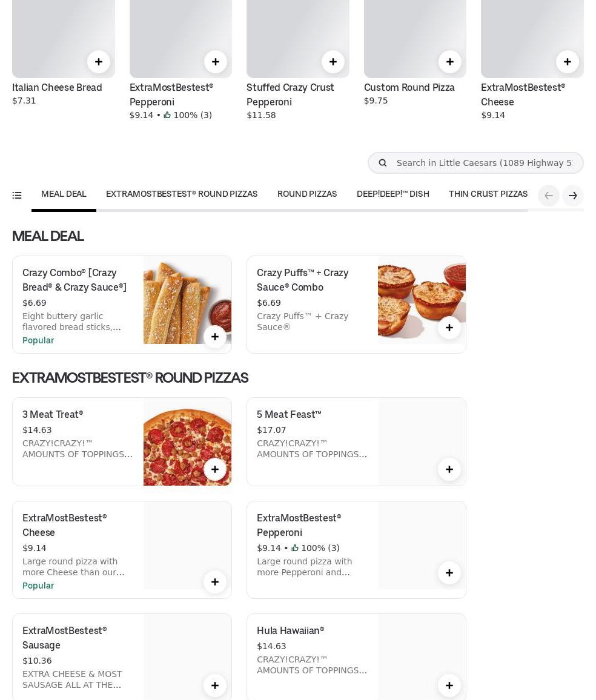The image size is (596, 700).
Task: Add ExtraMostBestest Sausage to cart
Action: (215, 685)
